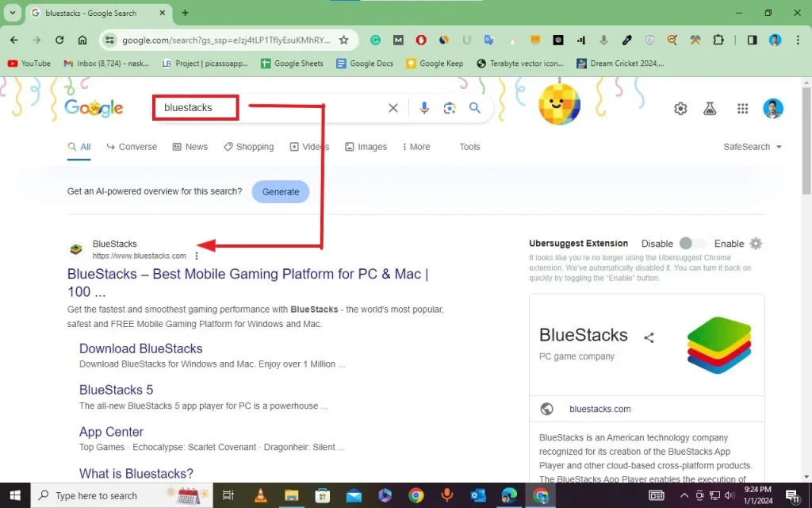812x508 pixels.
Task: Open the Download BlueStacks sitelink
Action: 141,348
